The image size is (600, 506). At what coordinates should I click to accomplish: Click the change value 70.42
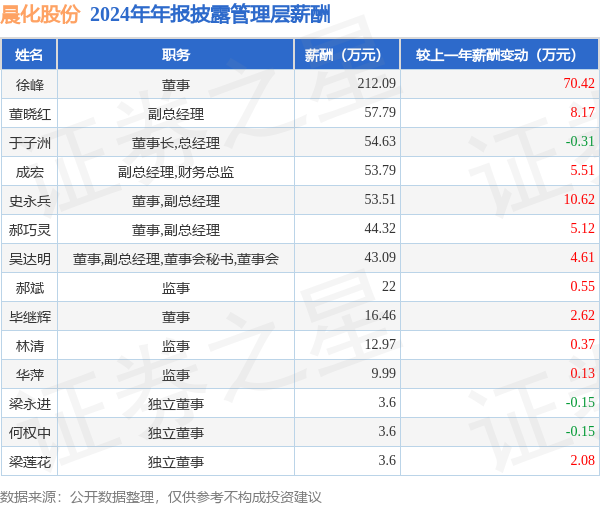[579, 83]
